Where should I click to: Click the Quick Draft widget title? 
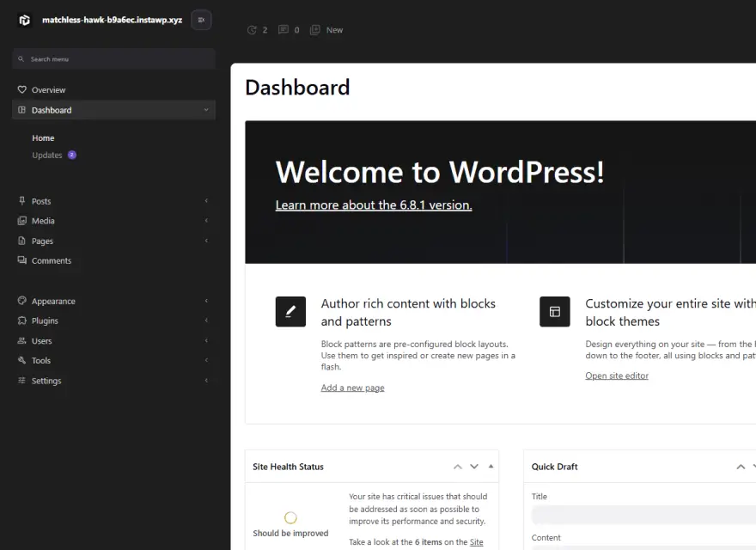point(554,467)
